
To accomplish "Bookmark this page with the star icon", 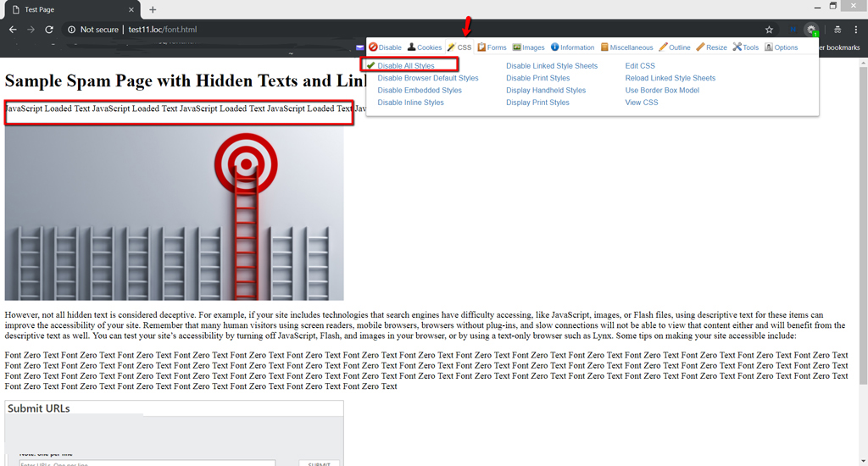I will coord(769,30).
